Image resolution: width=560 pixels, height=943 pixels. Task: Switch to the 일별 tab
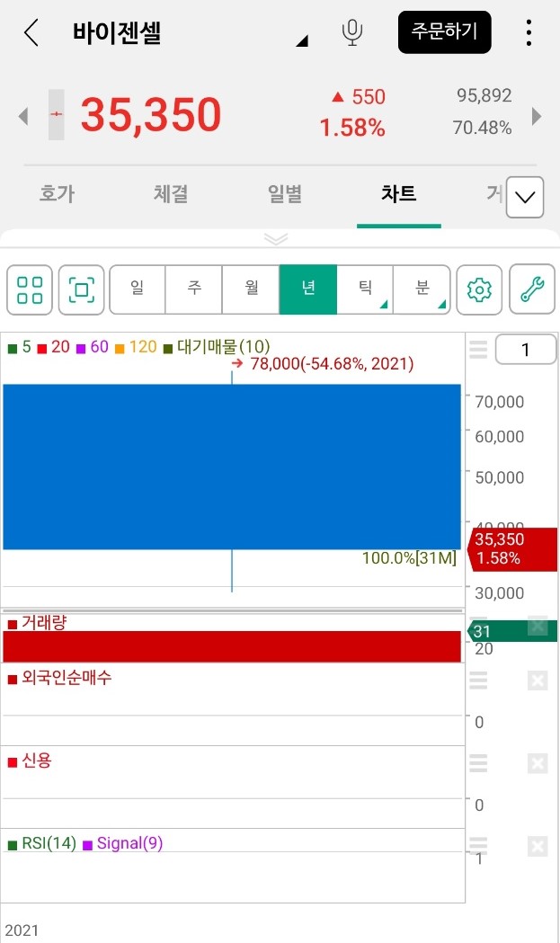tap(285, 193)
